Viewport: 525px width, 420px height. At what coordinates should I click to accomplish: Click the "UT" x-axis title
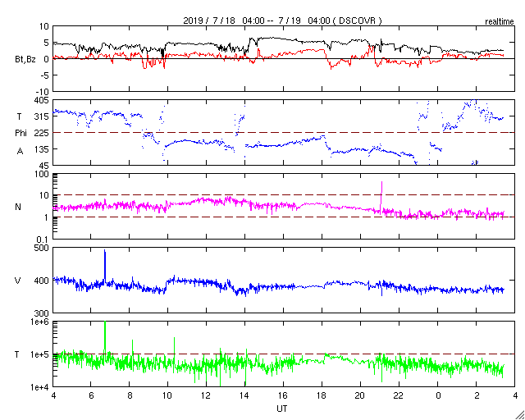(x=282, y=409)
